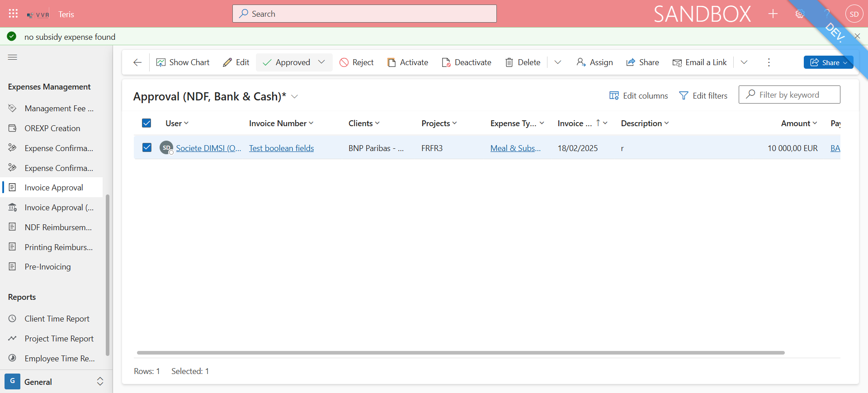Open OREXP Creation in the sidebar
The height and width of the screenshot is (393, 868).
(x=52, y=128)
